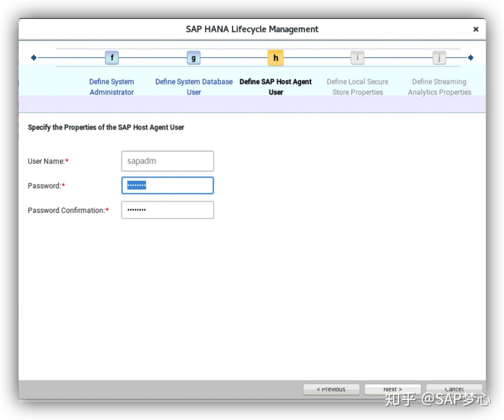Click the Cancel button

tap(454, 390)
